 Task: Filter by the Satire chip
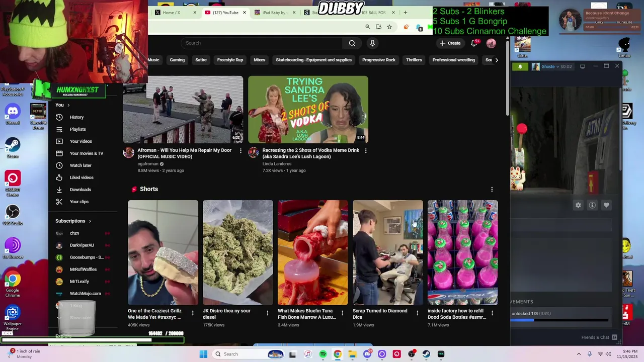point(201,60)
